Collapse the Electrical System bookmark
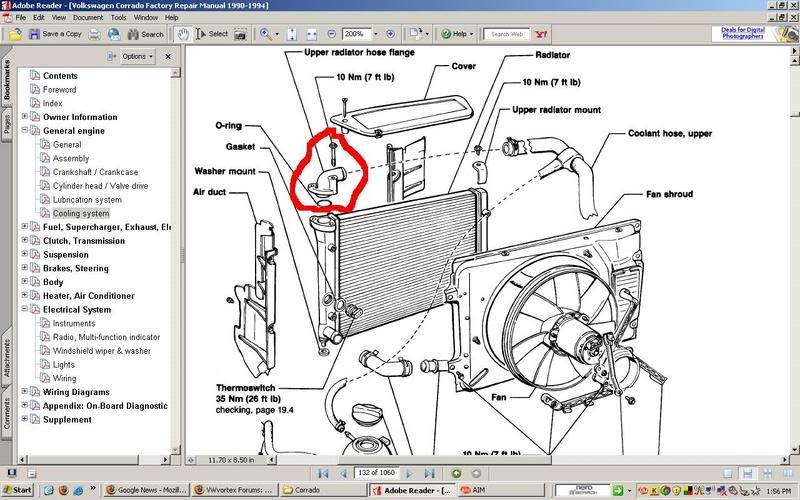 24,309
